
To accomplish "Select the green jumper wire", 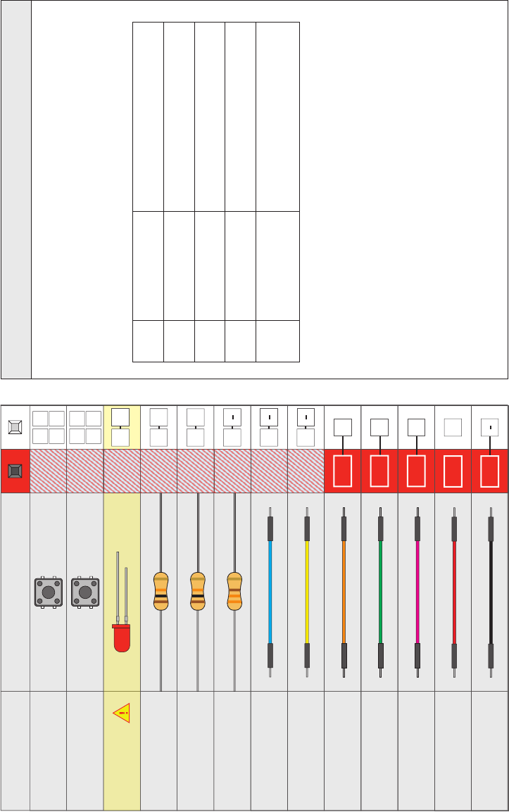I will 380,592.
